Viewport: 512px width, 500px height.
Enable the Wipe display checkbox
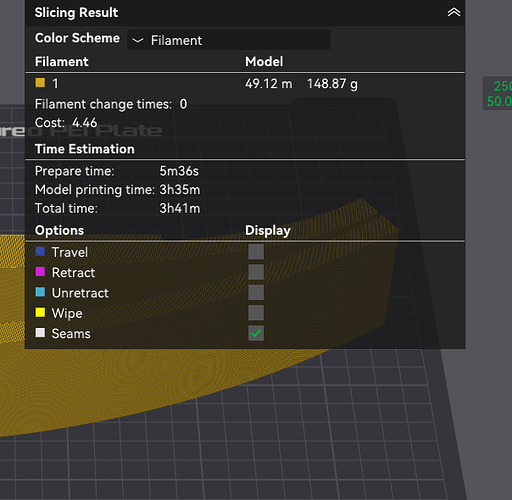256,313
